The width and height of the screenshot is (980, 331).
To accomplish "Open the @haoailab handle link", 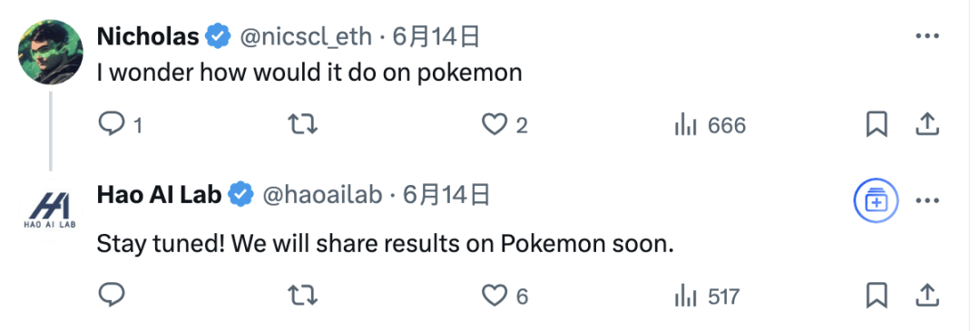I will tap(322, 196).
